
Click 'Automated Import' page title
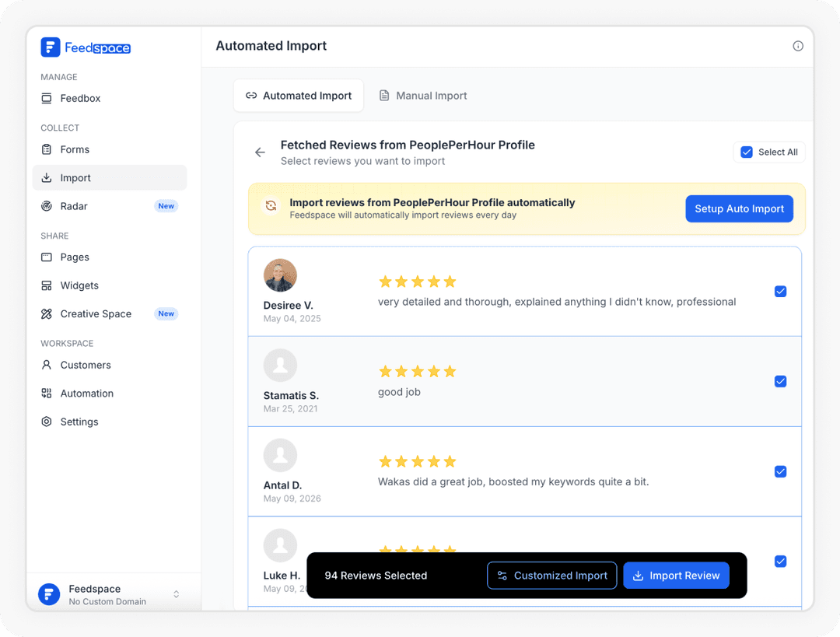(x=271, y=46)
